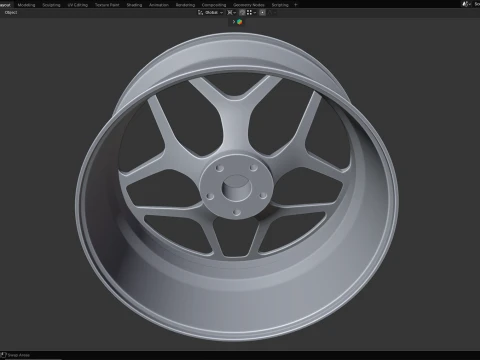Switch to the Geometry Nodes workspace tab

tap(249, 5)
